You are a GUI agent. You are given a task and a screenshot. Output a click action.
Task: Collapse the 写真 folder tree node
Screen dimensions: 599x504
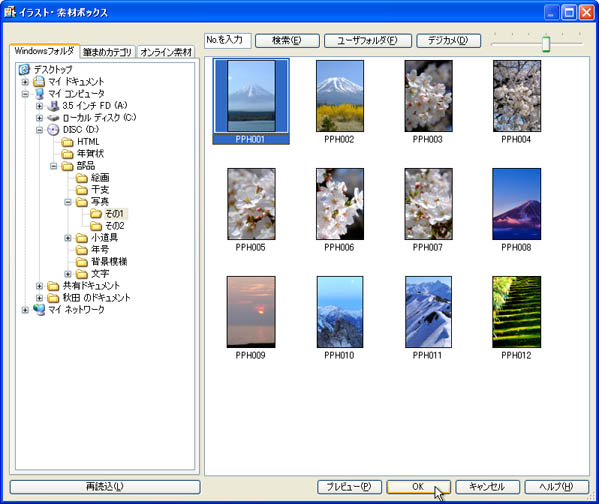point(68,202)
